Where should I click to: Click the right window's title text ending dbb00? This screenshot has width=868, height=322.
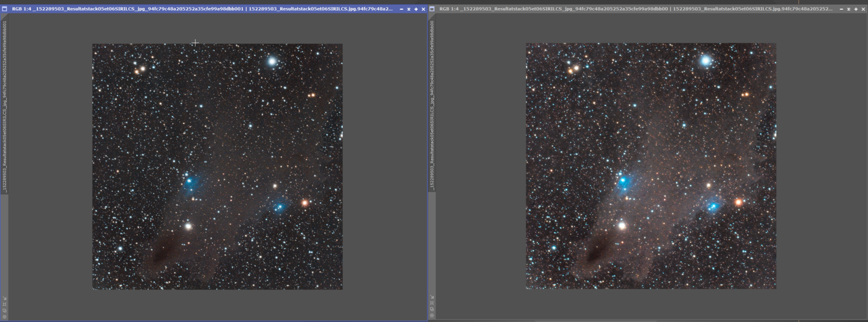pyautogui.click(x=636, y=9)
